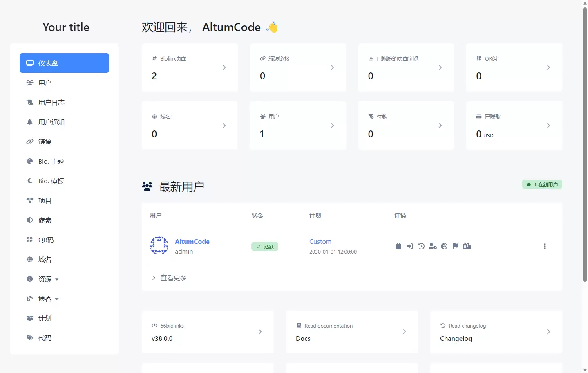Image resolution: width=588 pixels, height=373 pixels.
Task: Click the flag icon in AltumCode details
Action: click(456, 246)
